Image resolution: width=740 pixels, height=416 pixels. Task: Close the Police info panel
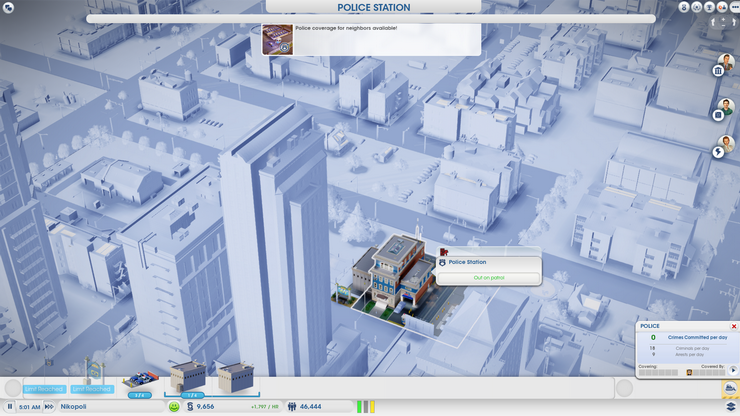coord(734,326)
